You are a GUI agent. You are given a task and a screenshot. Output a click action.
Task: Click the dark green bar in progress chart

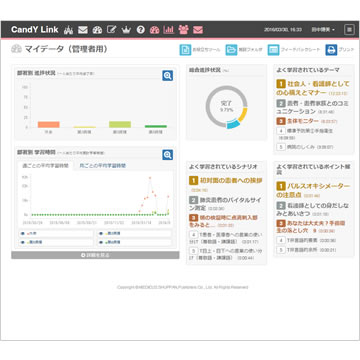tap(156, 126)
